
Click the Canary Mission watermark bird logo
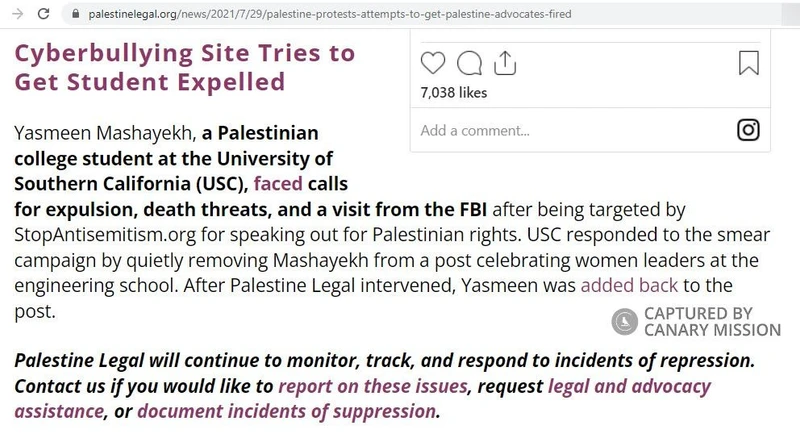coord(625,321)
